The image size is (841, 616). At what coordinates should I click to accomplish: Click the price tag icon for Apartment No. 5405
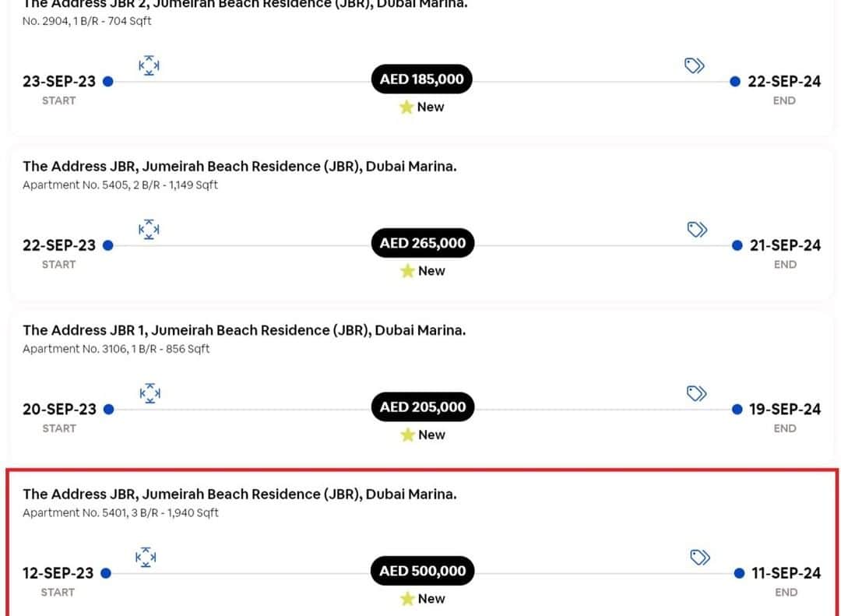697,229
